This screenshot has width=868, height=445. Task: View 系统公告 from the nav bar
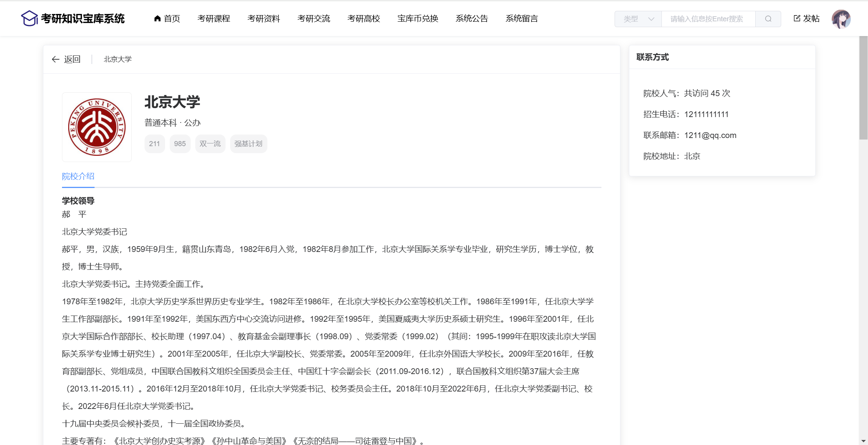(x=472, y=19)
